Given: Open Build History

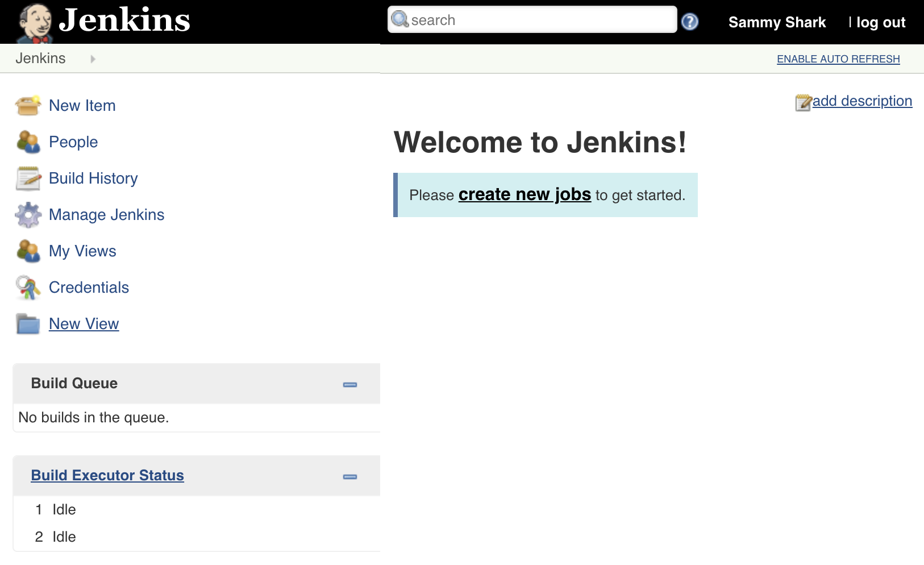Looking at the screenshot, I should point(93,178).
